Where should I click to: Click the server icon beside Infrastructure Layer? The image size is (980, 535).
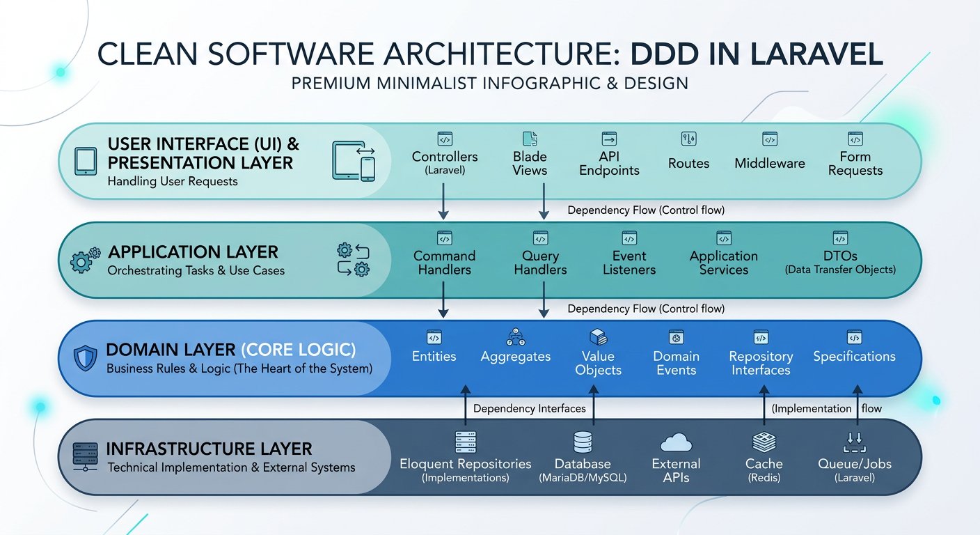click(x=86, y=457)
